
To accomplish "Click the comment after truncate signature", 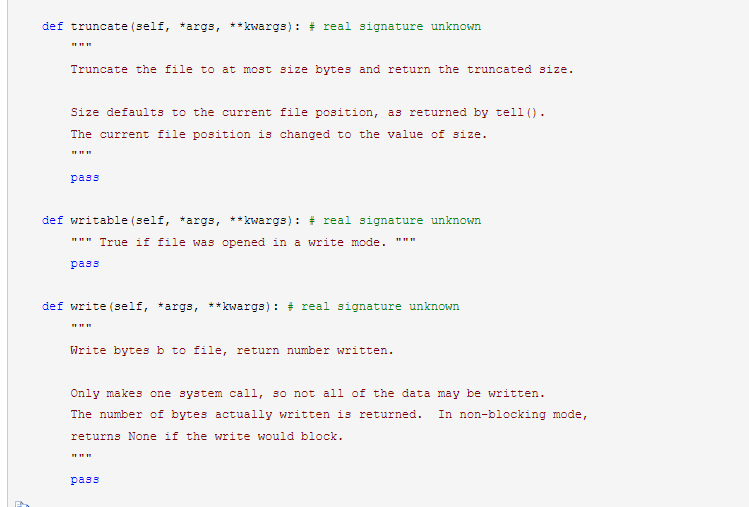I will tap(394, 26).
